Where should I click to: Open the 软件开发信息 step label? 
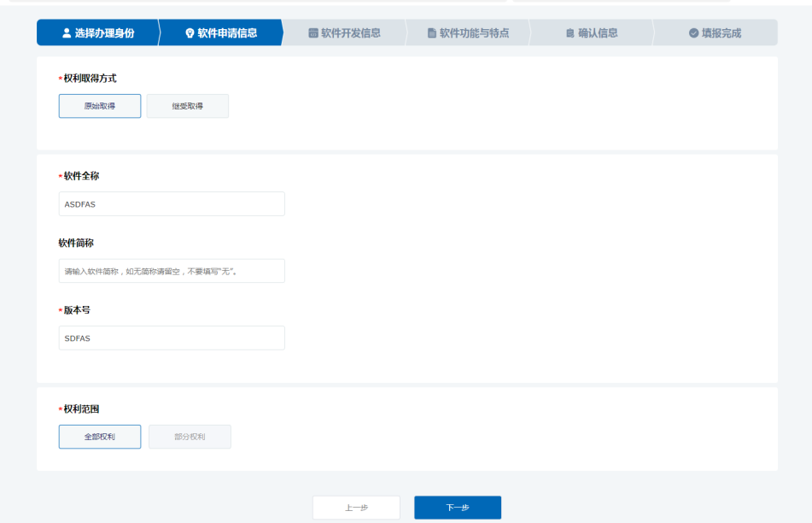pos(351,33)
